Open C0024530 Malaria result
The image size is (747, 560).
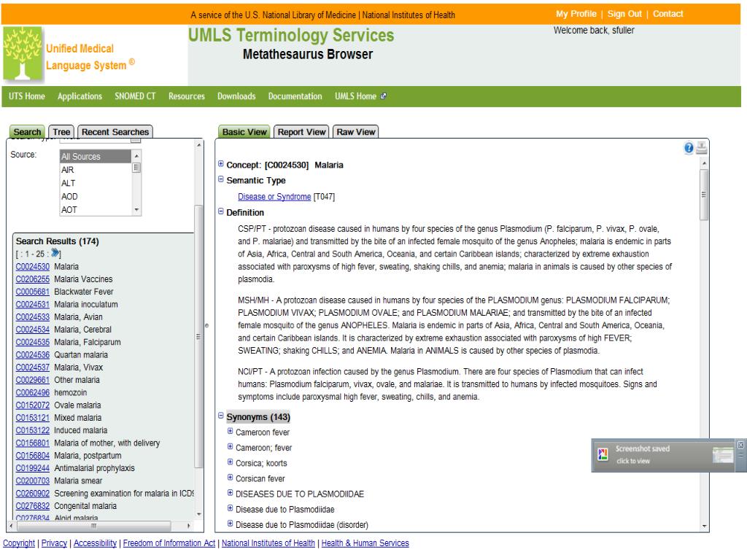(32, 267)
